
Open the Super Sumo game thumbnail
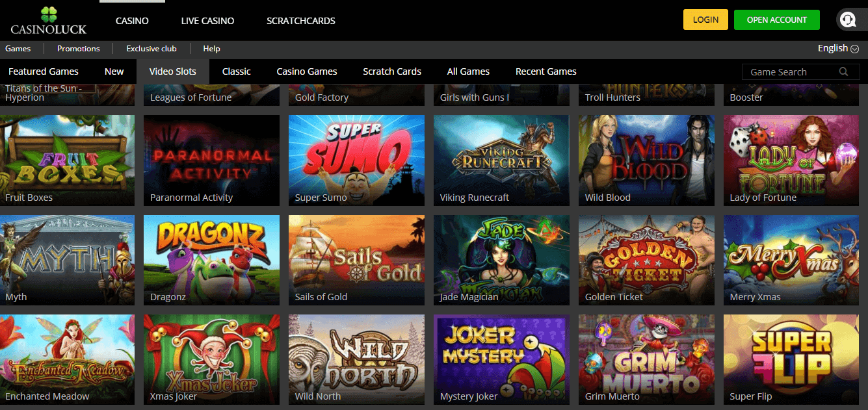point(356,160)
